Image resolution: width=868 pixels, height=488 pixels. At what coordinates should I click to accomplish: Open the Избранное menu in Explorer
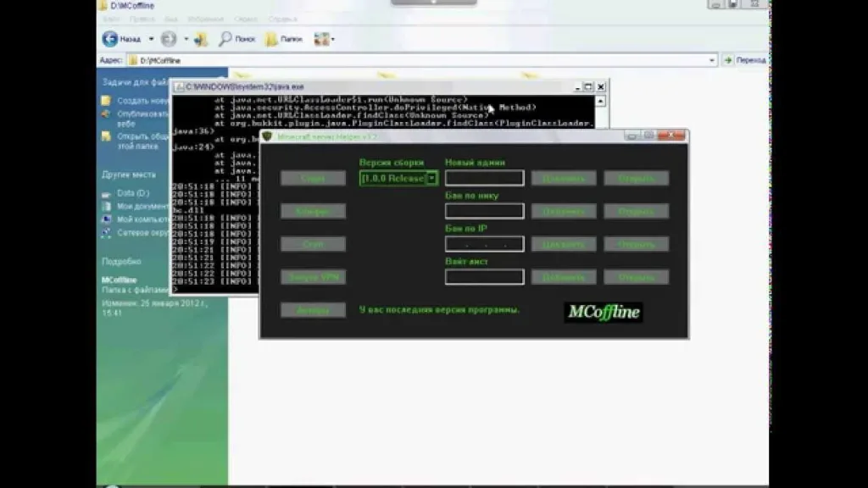(205, 19)
